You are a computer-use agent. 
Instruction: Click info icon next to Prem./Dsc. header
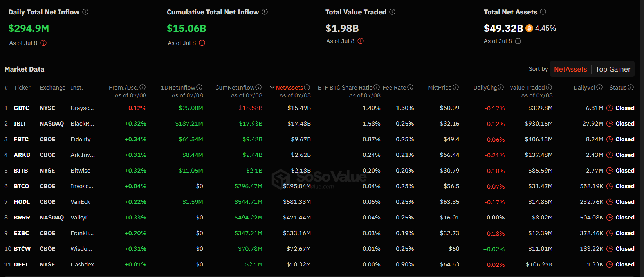pos(143,87)
